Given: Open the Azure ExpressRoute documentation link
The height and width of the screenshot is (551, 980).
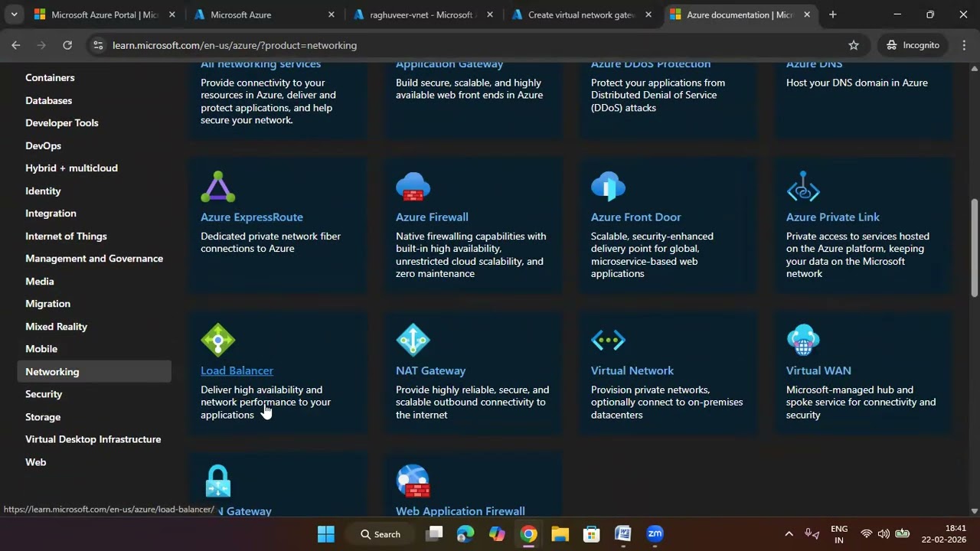Looking at the screenshot, I should pyautogui.click(x=252, y=217).
